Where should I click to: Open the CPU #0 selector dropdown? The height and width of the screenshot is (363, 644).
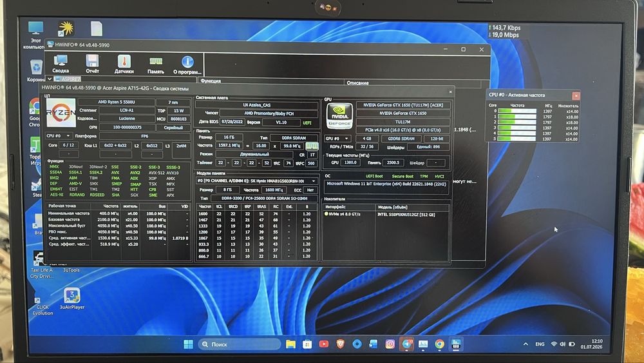pyautogui.click(x=59, y=135)
